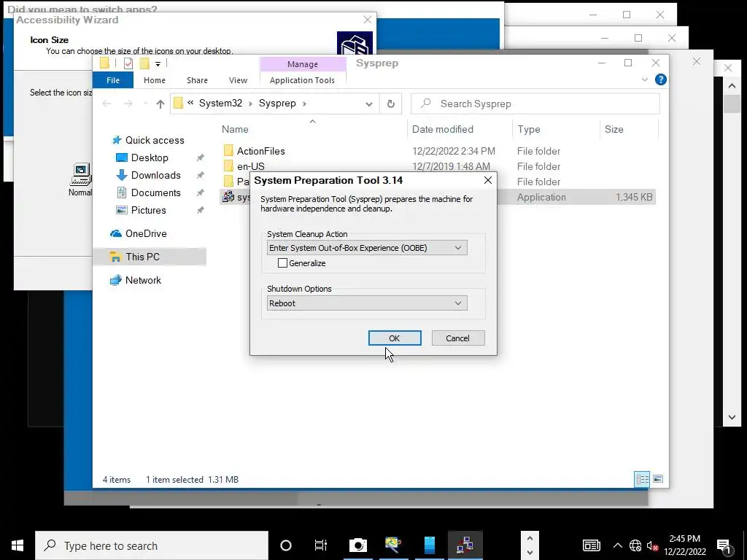
Task: Open Pictures in the navigation pane
Action: (x=149, y=210)
